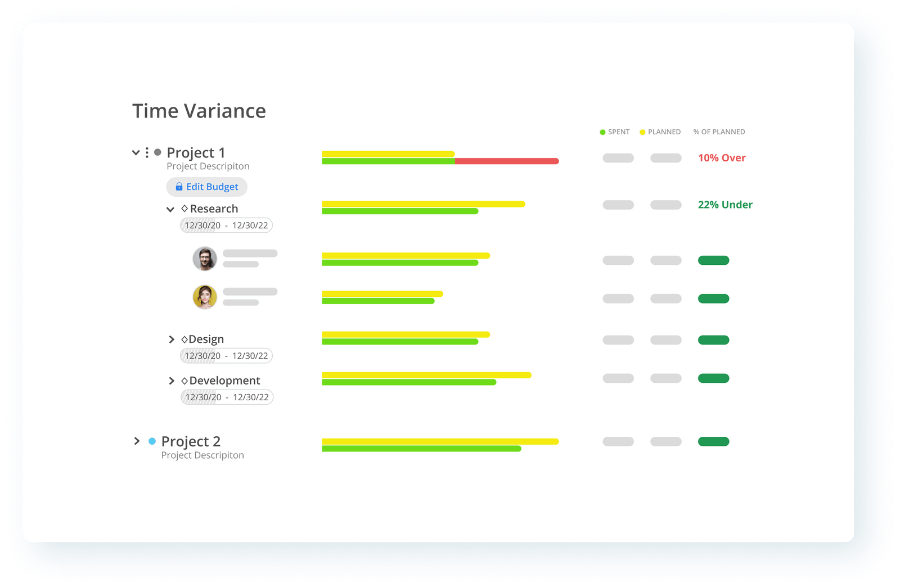
Task: Toggle the green progress pill on Design row
Action: click(713, 340)
